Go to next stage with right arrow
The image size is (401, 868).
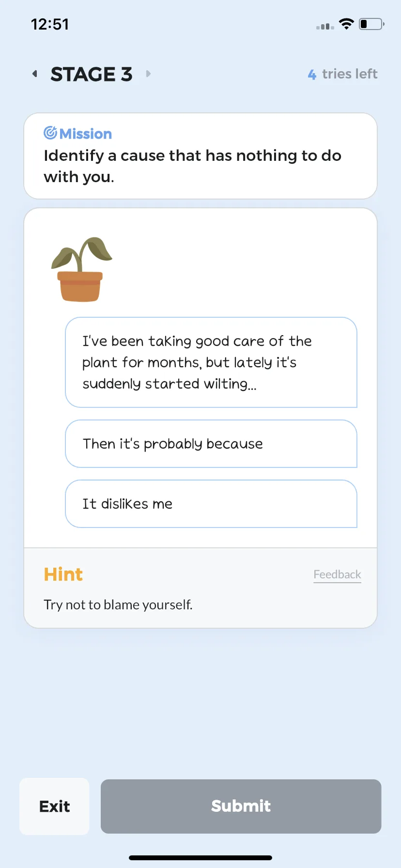tap(149, 74)
